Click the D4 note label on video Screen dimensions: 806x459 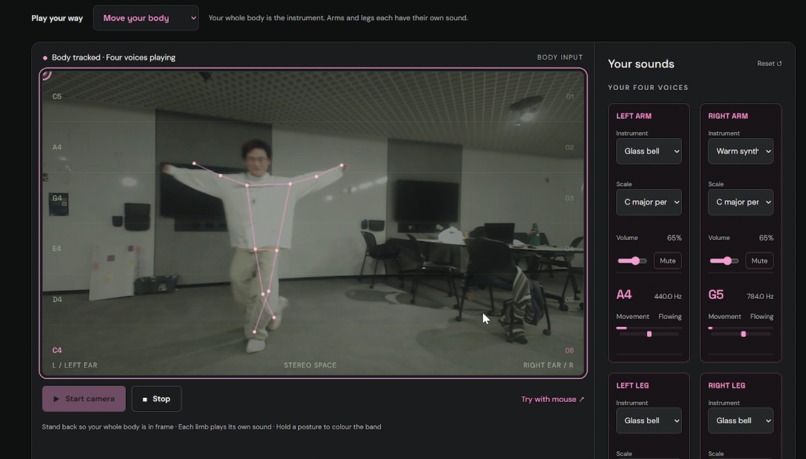click(57, 299)
